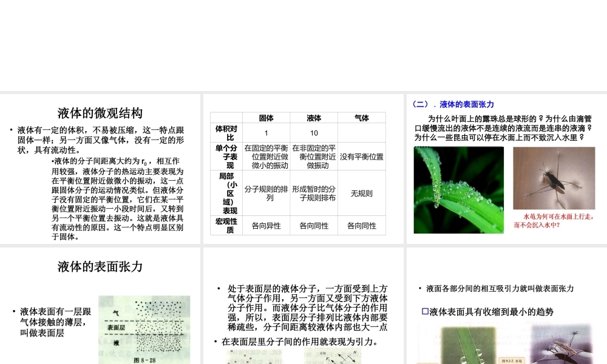607x364 pixels.
Task: Click the 宏观性质 row header
Action: point(226,226)
